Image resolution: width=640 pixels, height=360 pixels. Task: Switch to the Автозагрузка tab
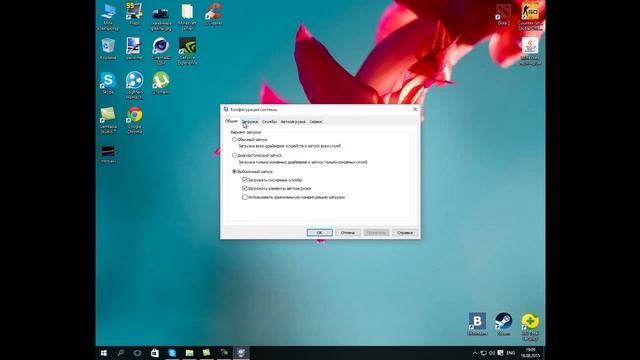pyautogui.click(x=293, y=122)
